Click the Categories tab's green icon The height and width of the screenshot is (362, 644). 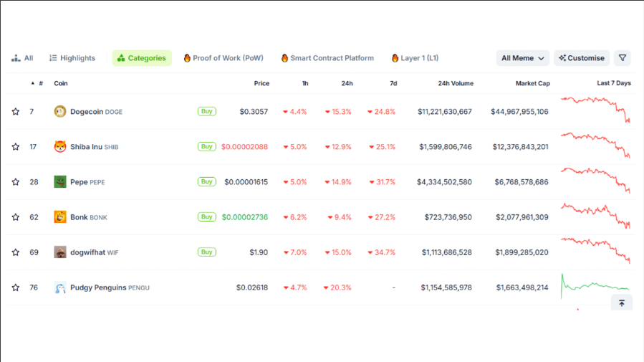point(121,58)
